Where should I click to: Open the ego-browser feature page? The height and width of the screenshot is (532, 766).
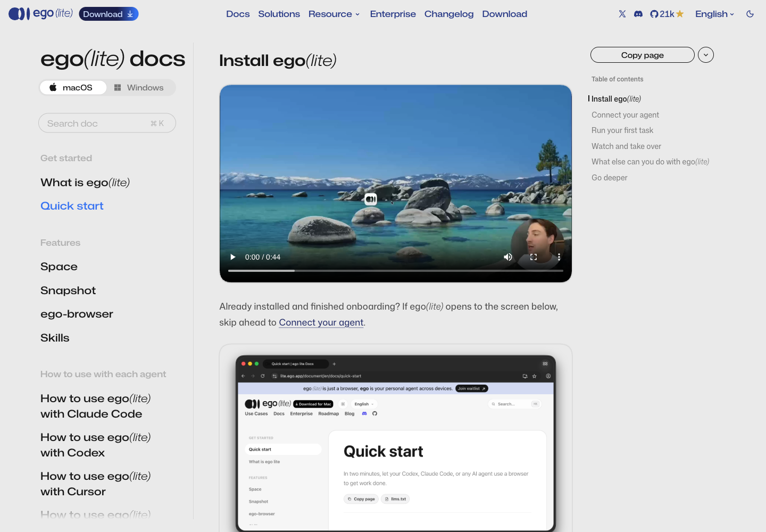[77, 314]
